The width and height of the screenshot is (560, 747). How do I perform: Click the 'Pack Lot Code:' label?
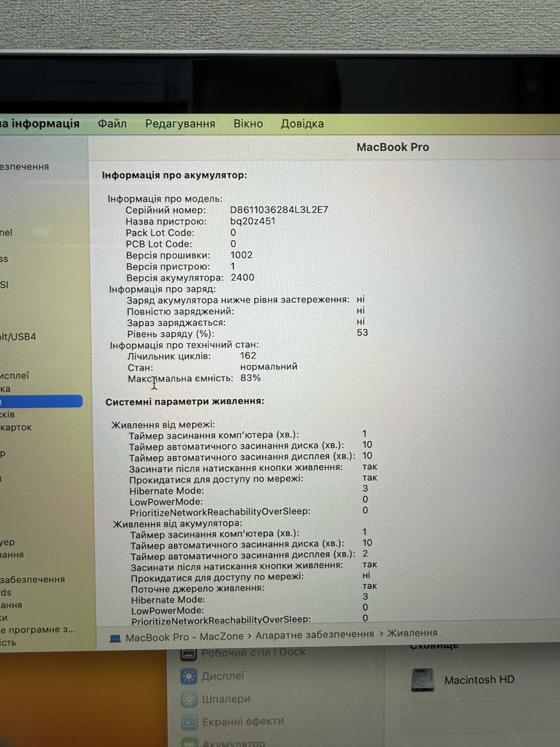(160, 233)
